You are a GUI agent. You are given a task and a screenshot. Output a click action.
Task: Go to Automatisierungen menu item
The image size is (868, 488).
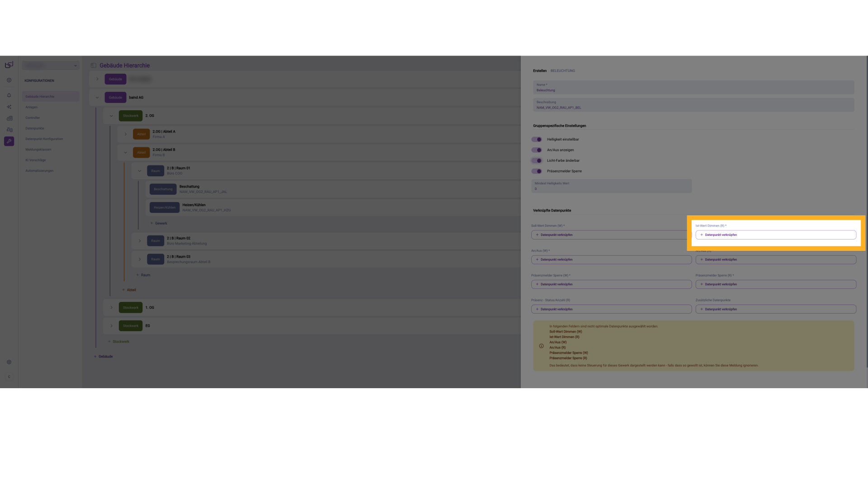tap(39, 171)
